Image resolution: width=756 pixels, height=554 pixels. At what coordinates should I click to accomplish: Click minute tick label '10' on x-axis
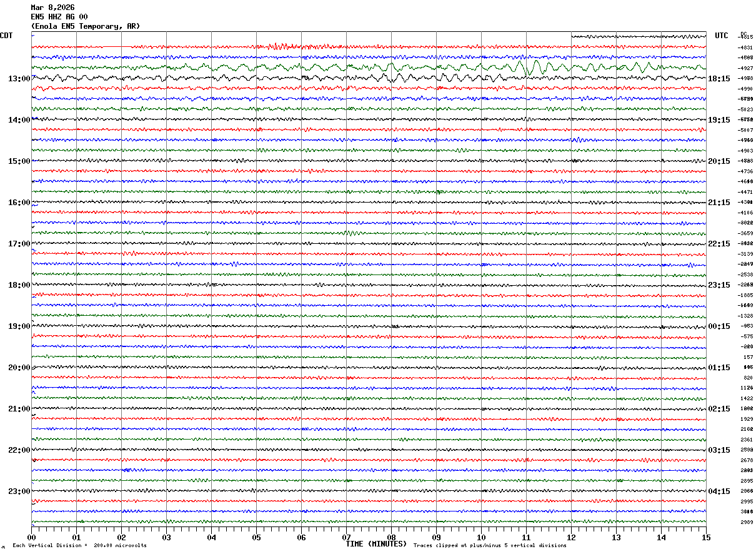(x=481, y=537)
